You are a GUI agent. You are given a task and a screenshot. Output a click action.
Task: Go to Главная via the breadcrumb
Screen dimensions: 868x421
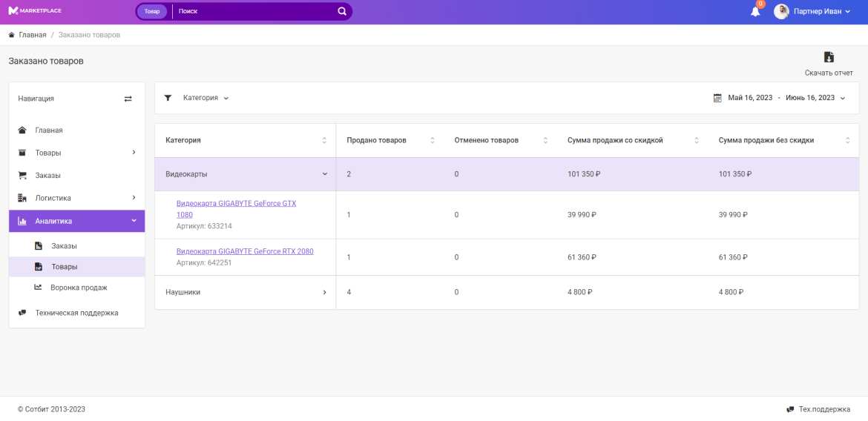[33, 35]
